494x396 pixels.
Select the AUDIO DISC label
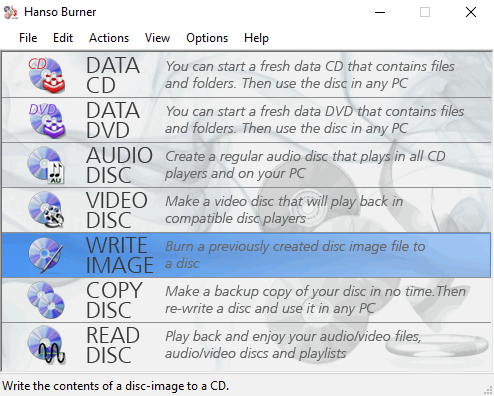point(119,165)
